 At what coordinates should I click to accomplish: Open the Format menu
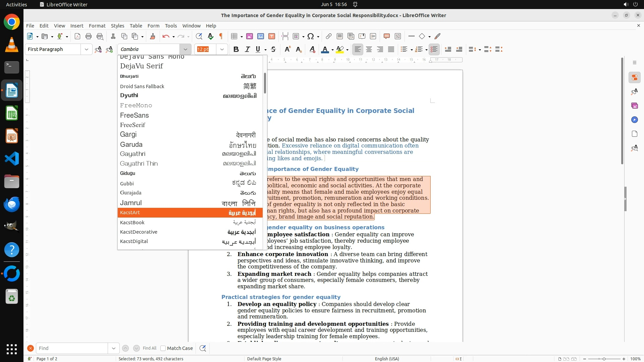(97, 25)
